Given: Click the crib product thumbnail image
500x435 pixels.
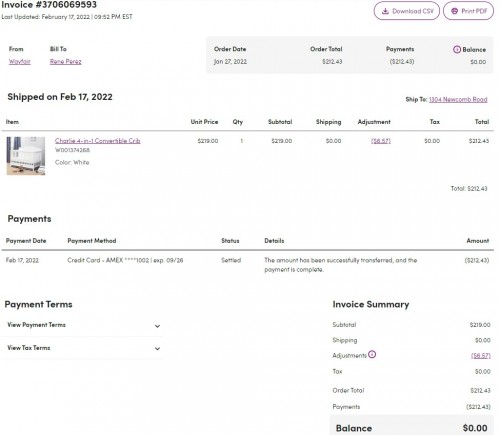Looking at the screenshot, I should point(26,156).
